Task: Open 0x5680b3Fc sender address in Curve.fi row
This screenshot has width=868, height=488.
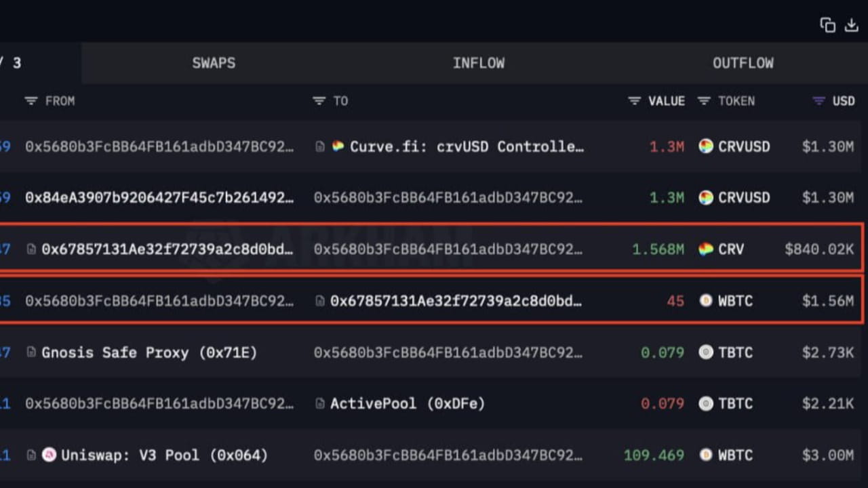Action: [x=159, y=146]
